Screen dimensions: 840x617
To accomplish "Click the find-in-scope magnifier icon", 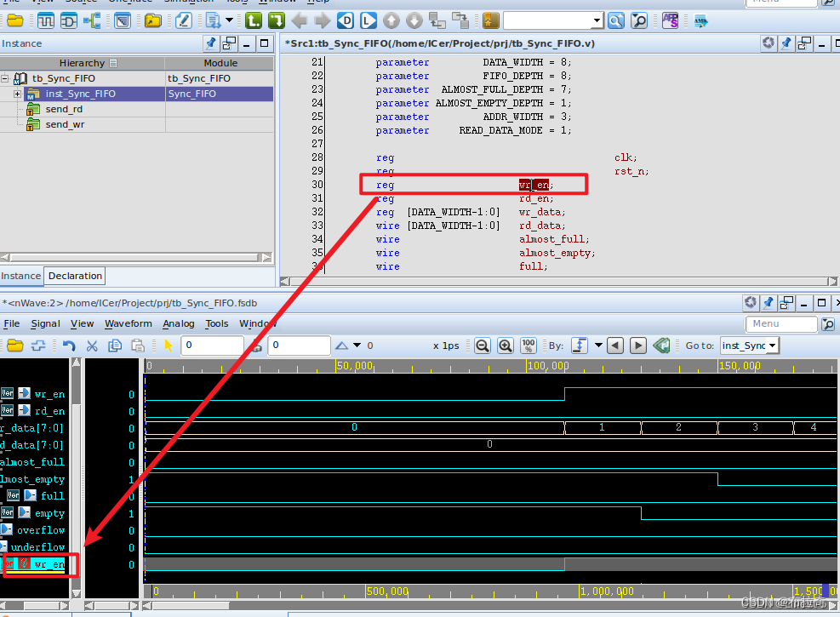I will coord(639,21).
